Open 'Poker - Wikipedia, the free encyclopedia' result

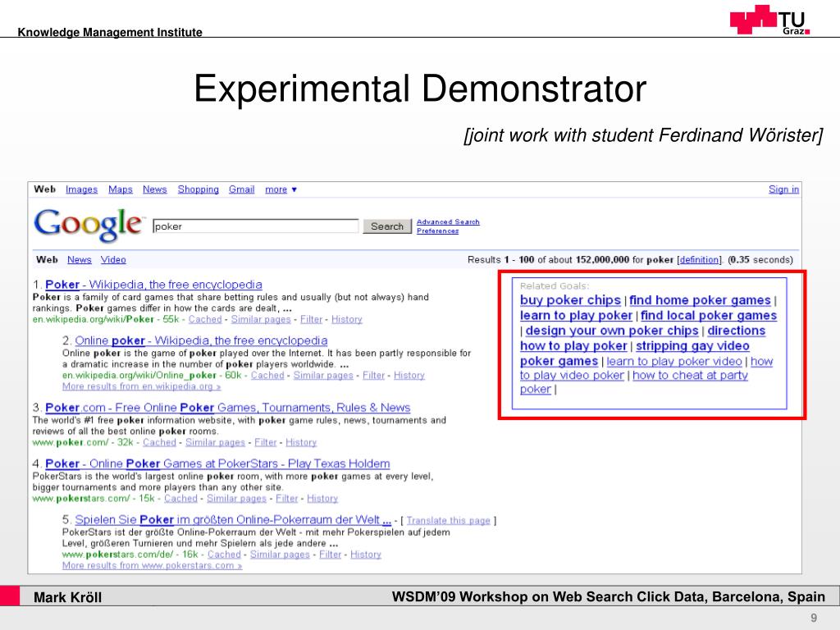tap(153, 285)
